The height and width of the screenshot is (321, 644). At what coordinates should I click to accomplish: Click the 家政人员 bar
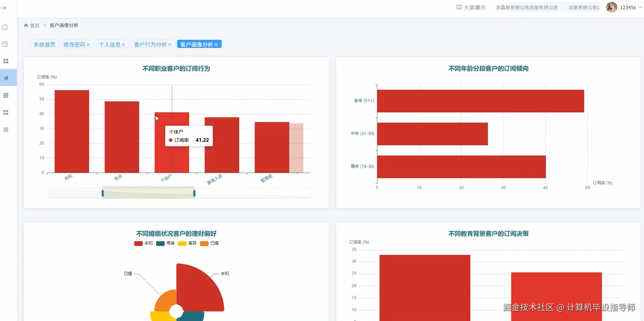(222, 145)
